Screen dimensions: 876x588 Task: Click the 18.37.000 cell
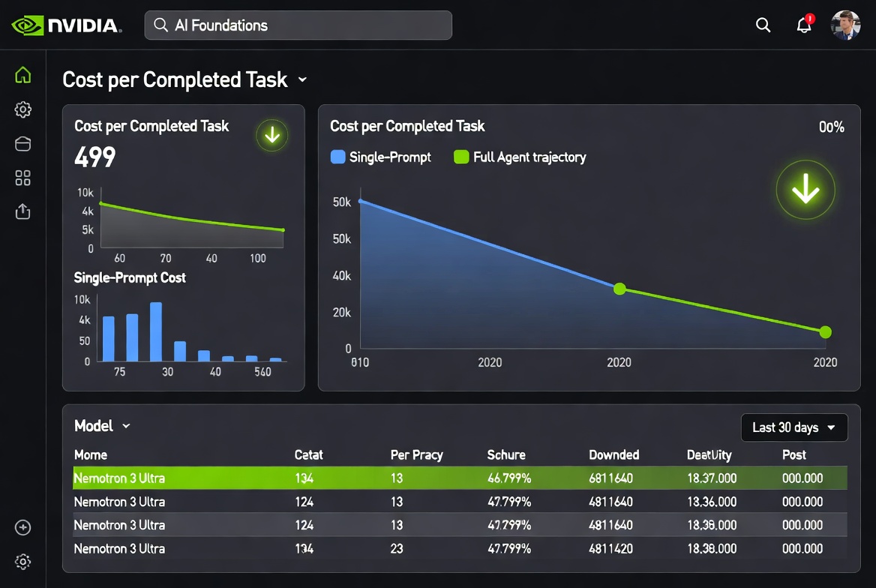tap(712, 478)
